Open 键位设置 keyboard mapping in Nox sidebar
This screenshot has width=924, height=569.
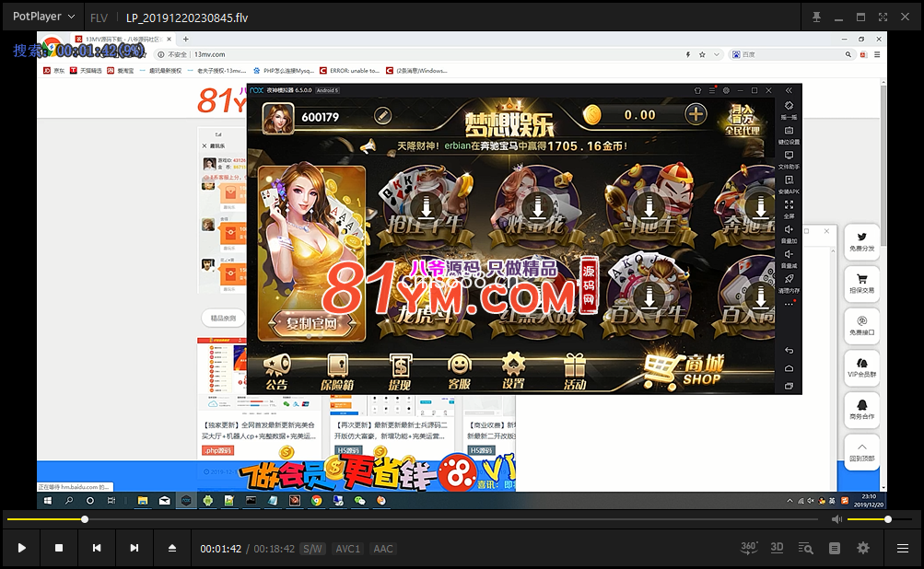(789, 135)
